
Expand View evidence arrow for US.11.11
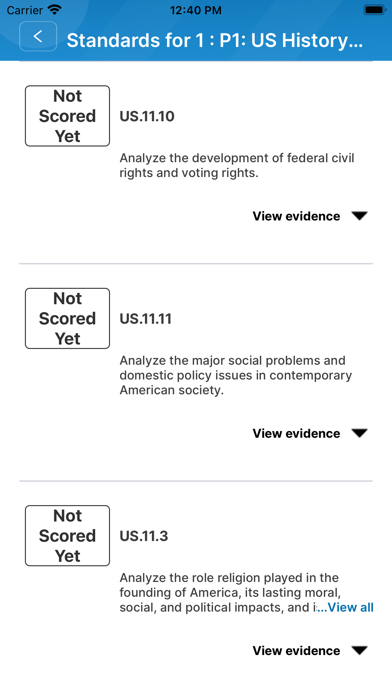pyautogui.click(x=359, y=433)
